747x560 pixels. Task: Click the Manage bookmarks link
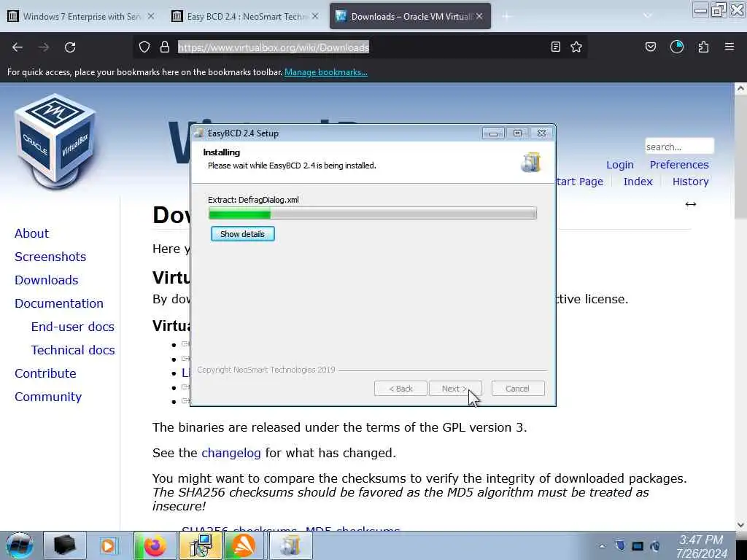pos(326,72)
